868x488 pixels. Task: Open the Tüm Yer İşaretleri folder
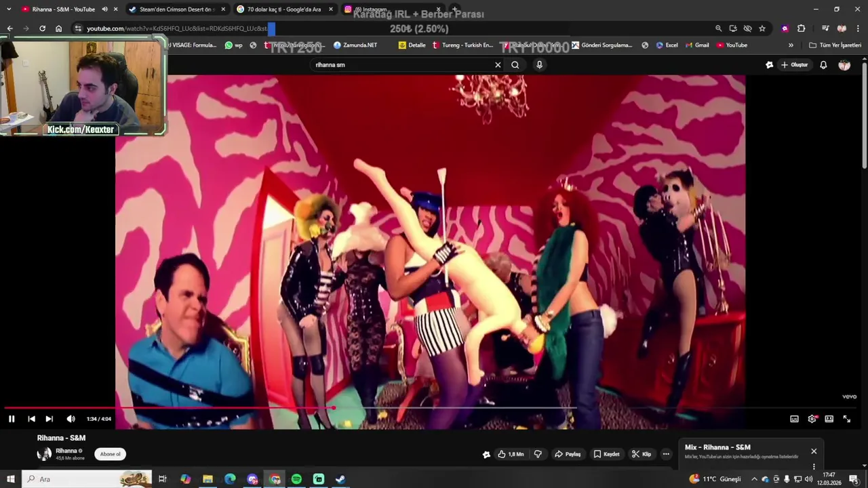tap(835, 45)
